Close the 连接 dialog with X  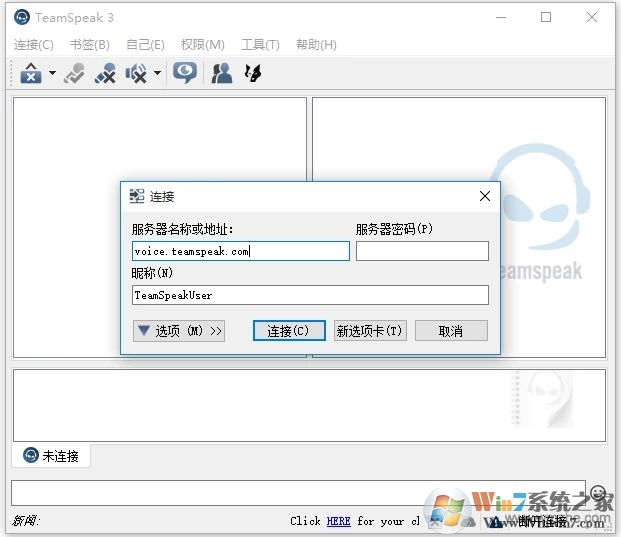coord(485,196)
